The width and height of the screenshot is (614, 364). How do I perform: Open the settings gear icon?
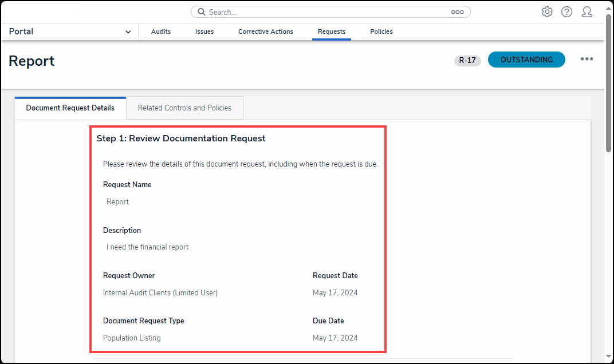[547, 12]
